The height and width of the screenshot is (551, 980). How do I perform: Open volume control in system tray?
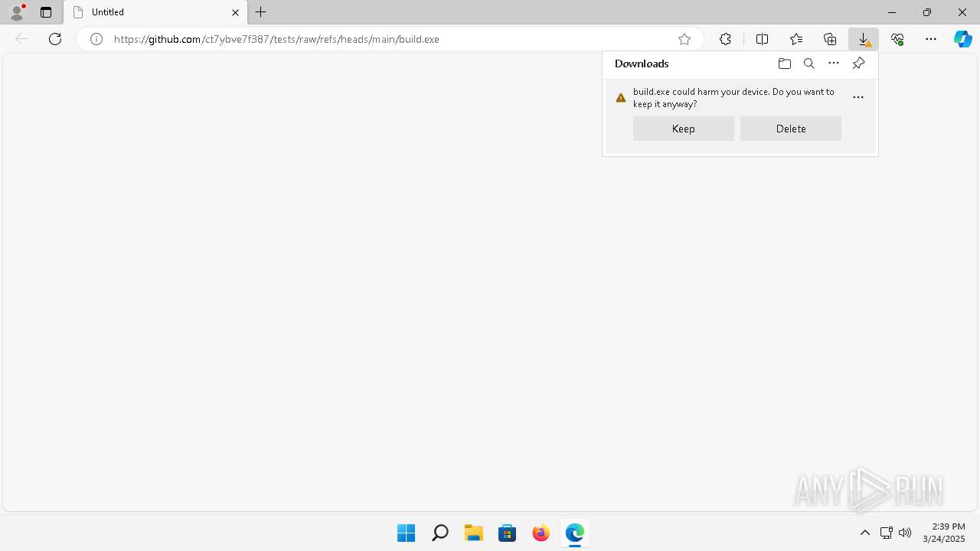[x=905, y=533]
